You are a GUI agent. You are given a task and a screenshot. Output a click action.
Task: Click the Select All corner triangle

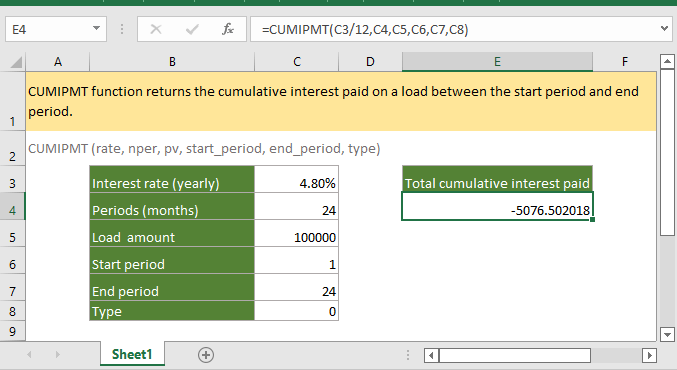click(x=16, y=63)
